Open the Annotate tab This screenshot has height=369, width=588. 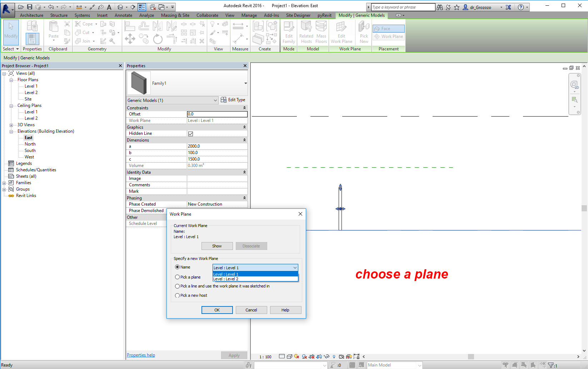123,15
